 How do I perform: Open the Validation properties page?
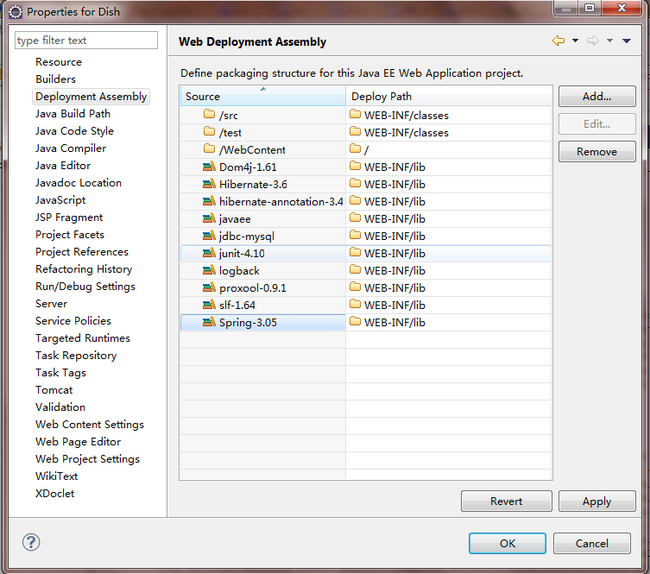[61, 407]
